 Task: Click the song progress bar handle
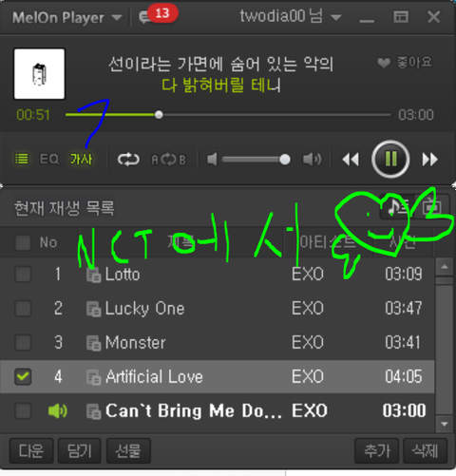point(159,115)
